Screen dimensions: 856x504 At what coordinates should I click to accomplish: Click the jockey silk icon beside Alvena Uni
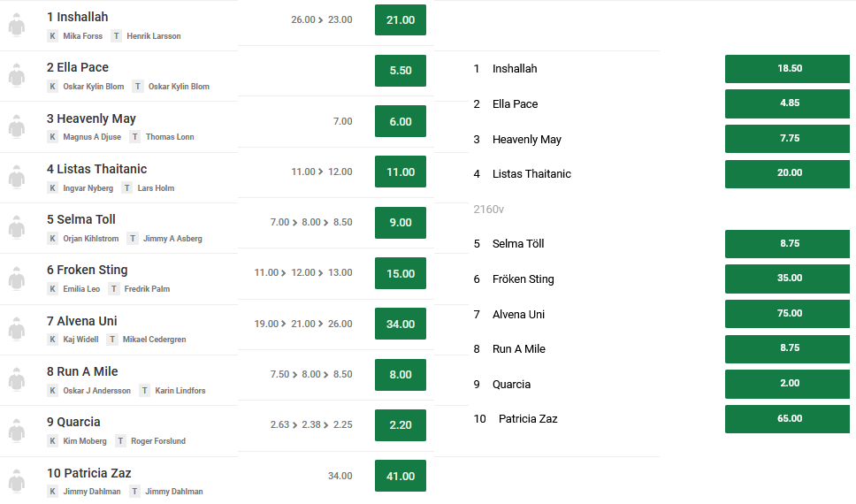[17, 329]
